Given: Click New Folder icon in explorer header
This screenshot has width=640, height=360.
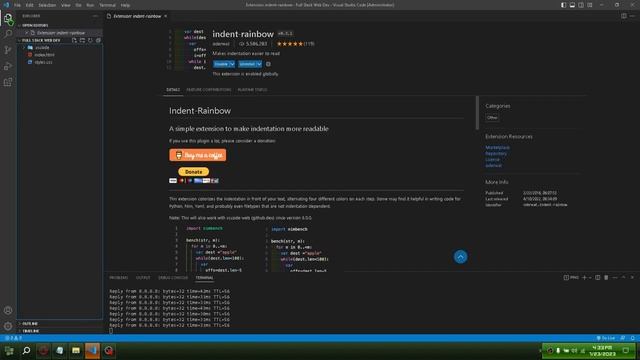Looking at the screenshot, I should point(82,40).
